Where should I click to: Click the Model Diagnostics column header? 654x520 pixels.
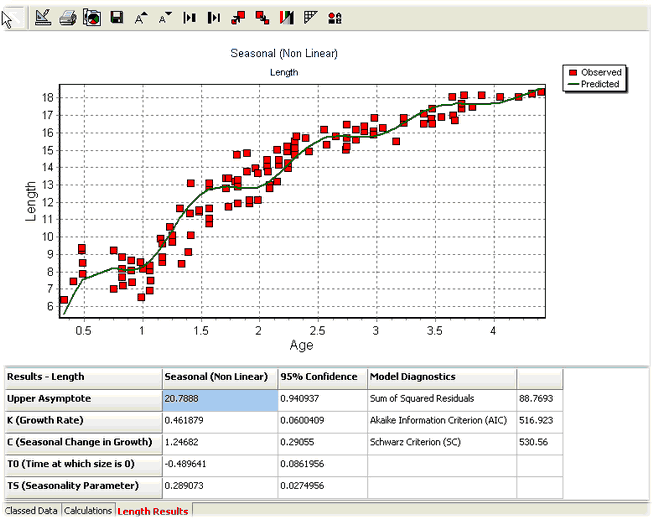pyautogui.click(x=442, y=378)
